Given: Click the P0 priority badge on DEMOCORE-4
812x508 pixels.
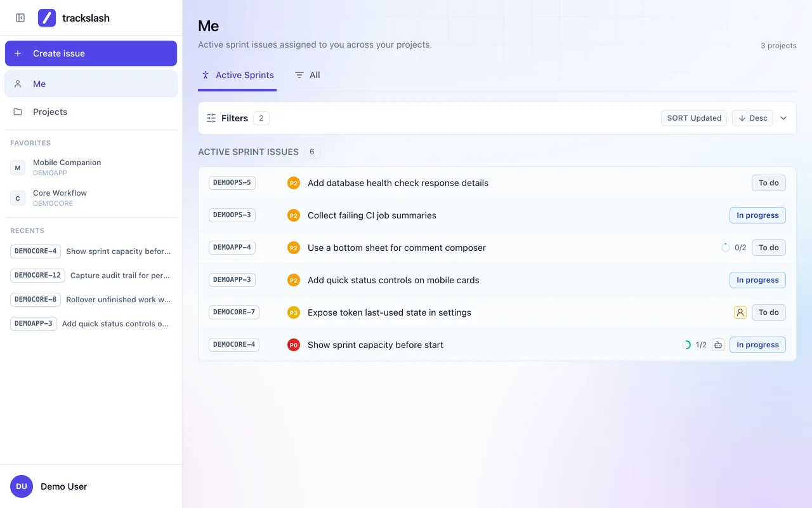Looking at the screenshot, I should pyautogui.click(x=294, y=345).
